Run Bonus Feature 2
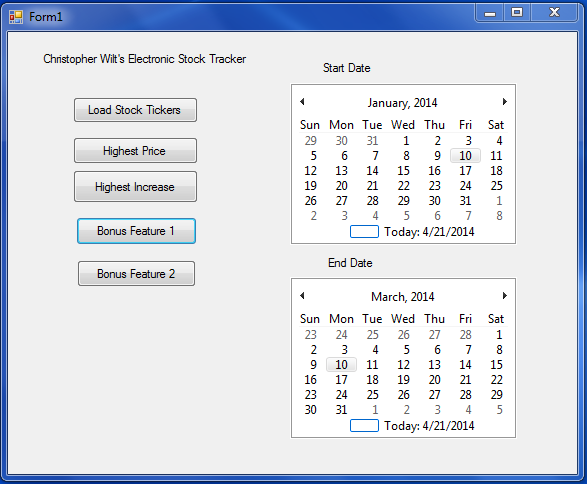The height and width of the screenshot is (484, 587). (x=136, y=274)
